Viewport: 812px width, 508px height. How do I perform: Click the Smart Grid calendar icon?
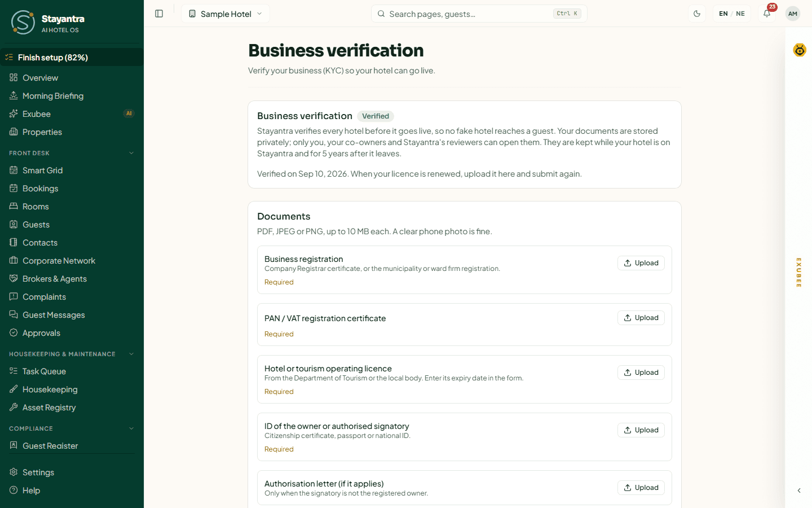pos(14,170)
